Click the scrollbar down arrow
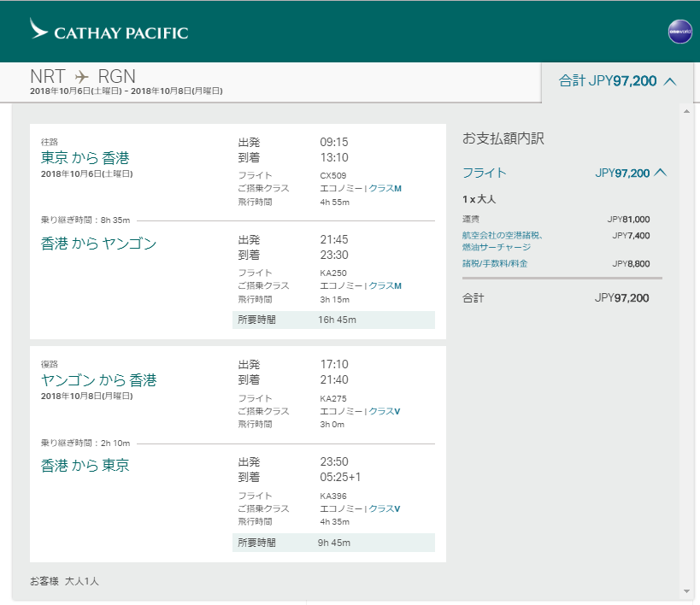This screenshot has width=700, height=605. click(686, 591)
